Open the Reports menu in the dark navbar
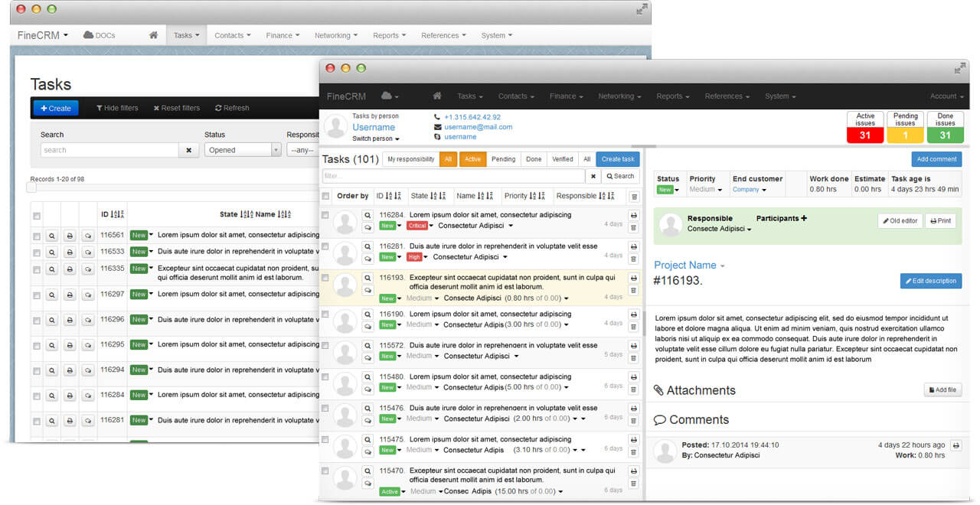The width and height of the screenshot is (980, 505). 672,96
